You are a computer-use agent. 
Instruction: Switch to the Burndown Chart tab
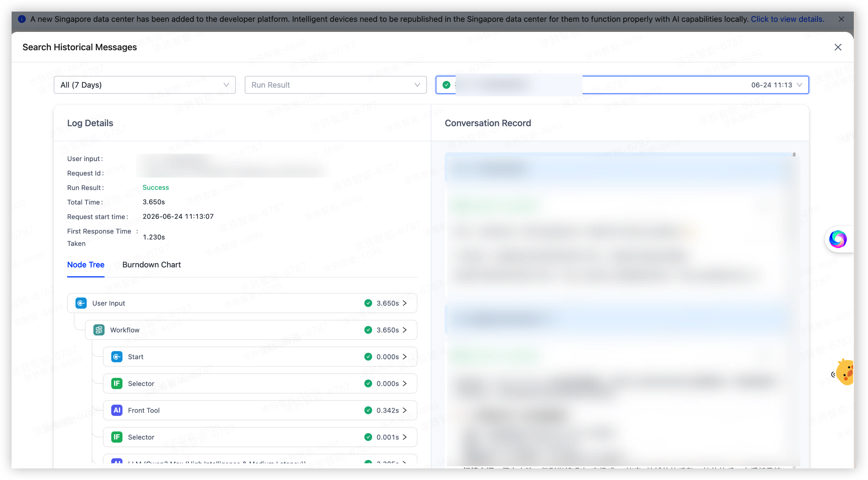(x=152, y=264)
